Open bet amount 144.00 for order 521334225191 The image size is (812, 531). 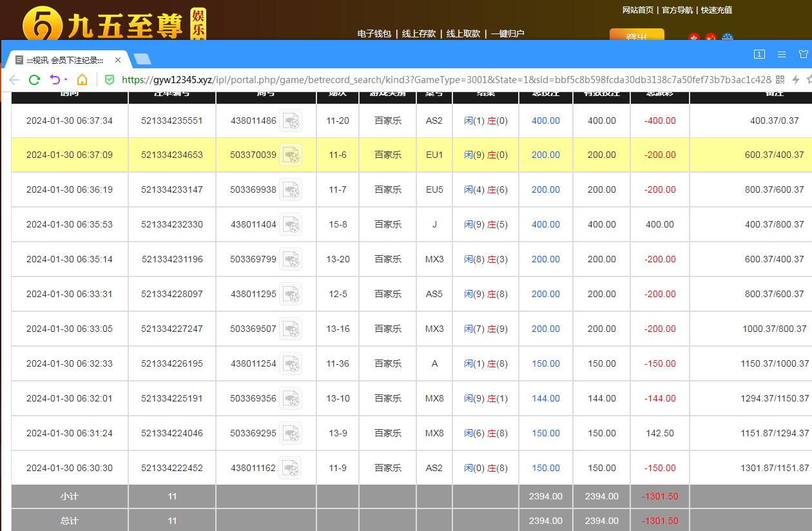pos(546,399)
